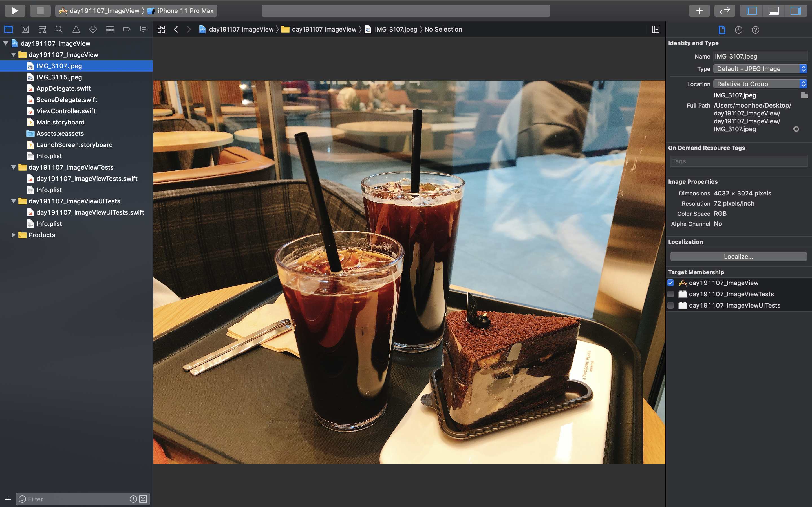Screen dimensions: 812x507
Task: Select ViewController.swift in the navigator
Action: pos(66,111)
